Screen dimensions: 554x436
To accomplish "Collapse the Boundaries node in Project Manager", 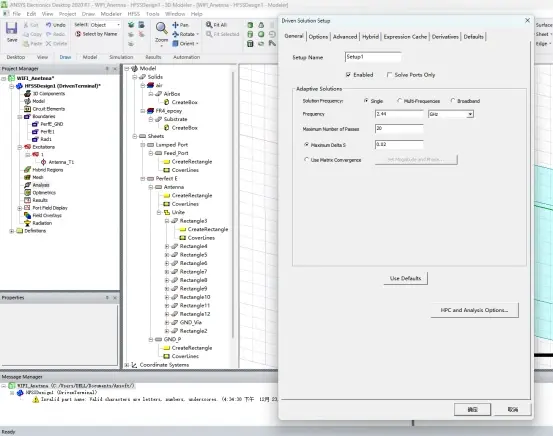I will (x=20, y=117).
